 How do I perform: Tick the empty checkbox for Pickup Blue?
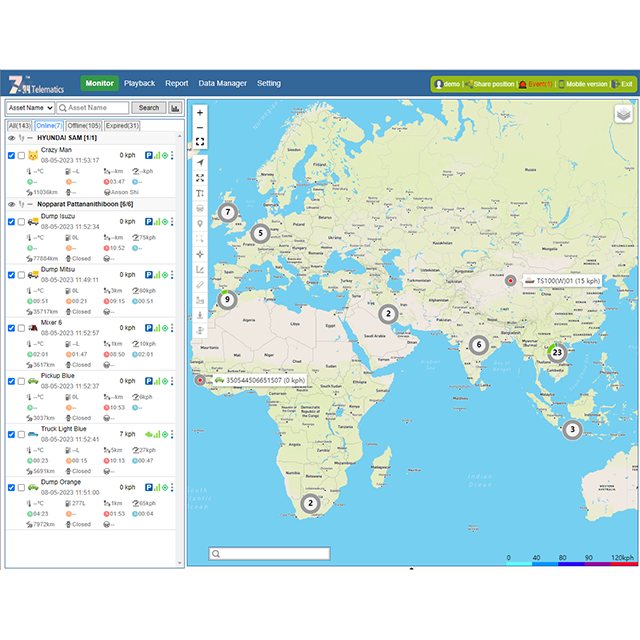[21, 381]
